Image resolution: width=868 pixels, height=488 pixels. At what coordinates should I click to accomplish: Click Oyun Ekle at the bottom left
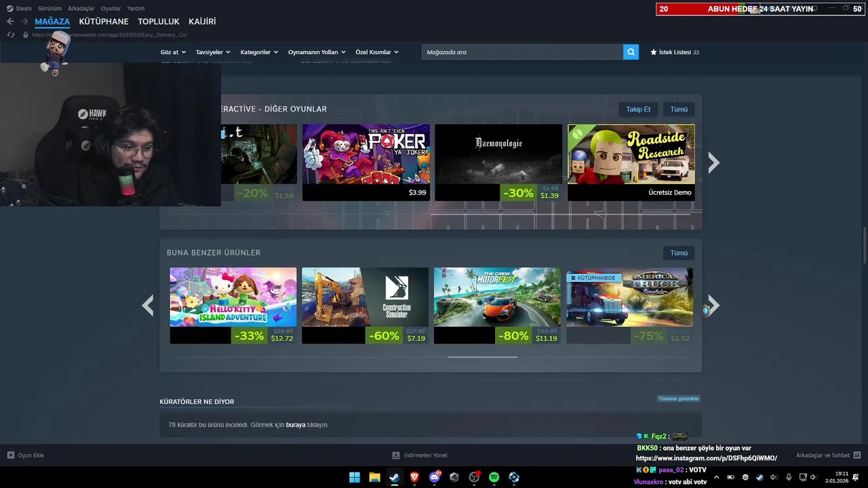31,455
